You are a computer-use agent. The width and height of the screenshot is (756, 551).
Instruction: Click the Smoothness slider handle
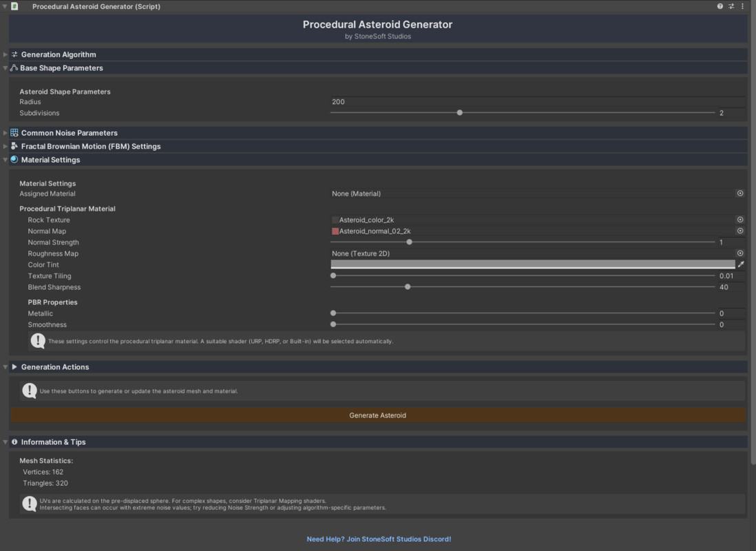tap(333, 324)
